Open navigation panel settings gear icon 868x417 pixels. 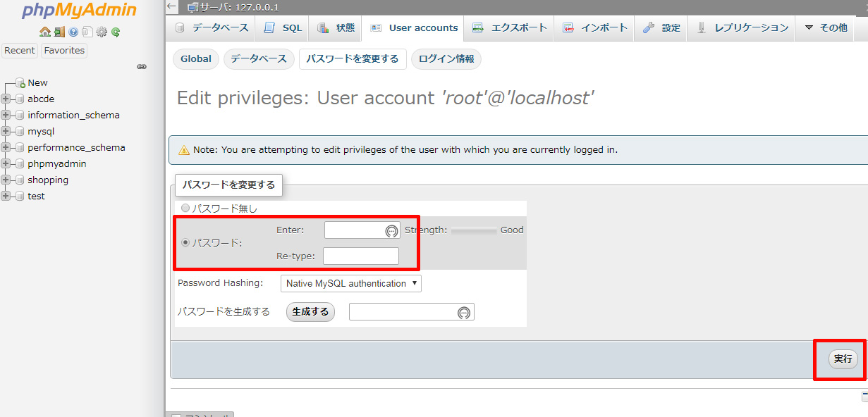pyautogui.click(x=102, y=32)
